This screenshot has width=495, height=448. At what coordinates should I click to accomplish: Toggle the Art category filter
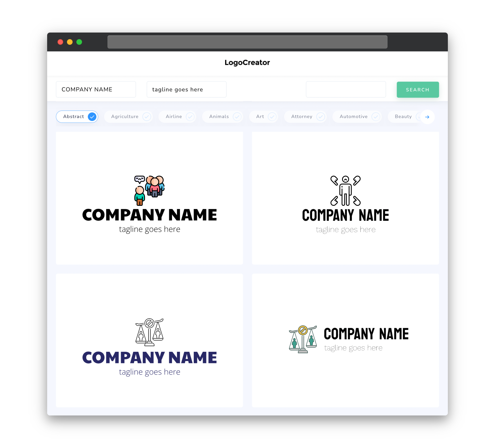[x=264, y=116]
